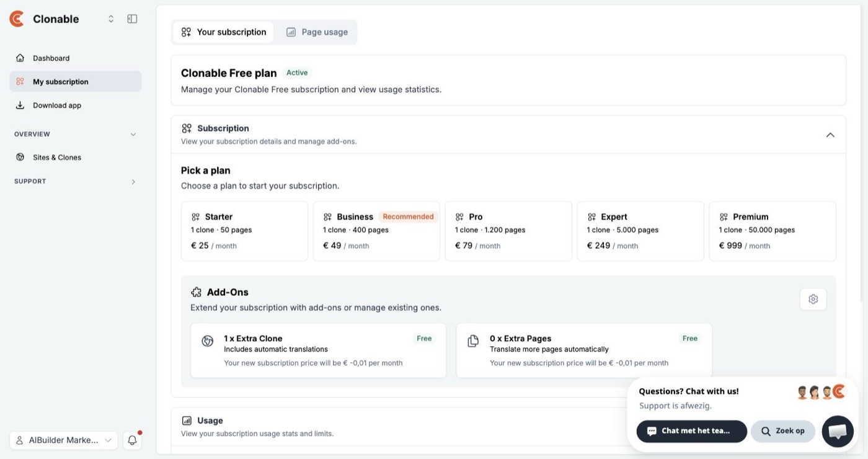Choose the Expert plan card
The height and width of the screenshot is (459, 868).
pos(640,231)
